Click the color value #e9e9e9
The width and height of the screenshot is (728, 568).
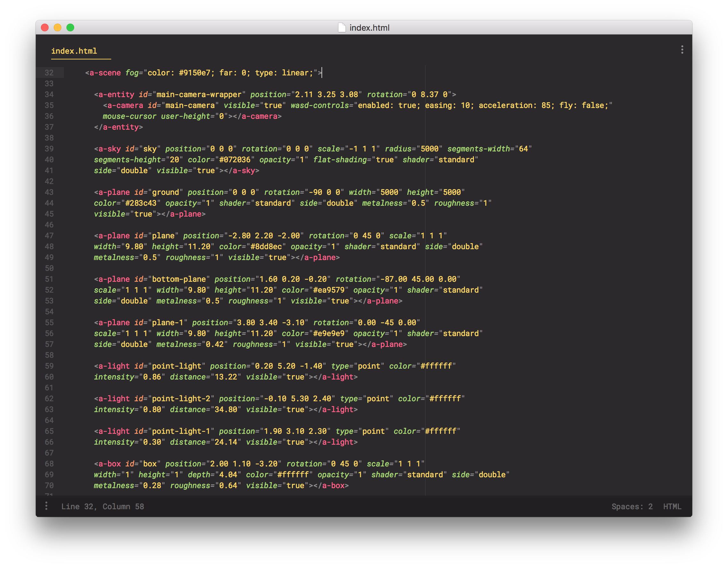[329, 334]
